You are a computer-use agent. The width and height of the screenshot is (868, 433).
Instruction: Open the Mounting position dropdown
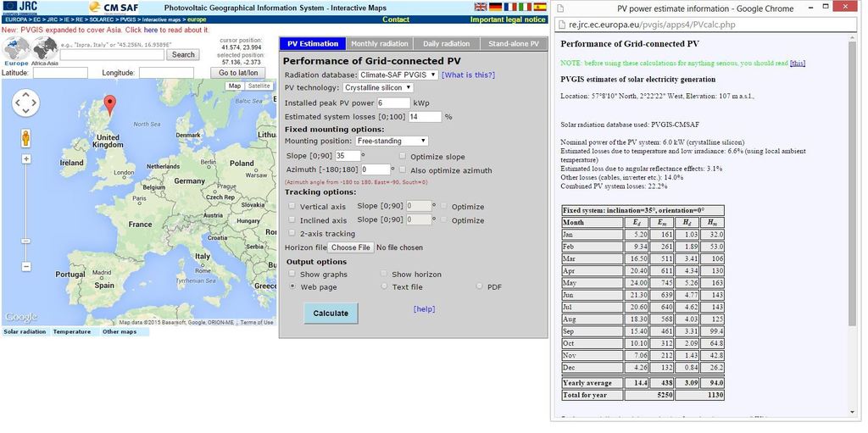(x=392, y=142)
